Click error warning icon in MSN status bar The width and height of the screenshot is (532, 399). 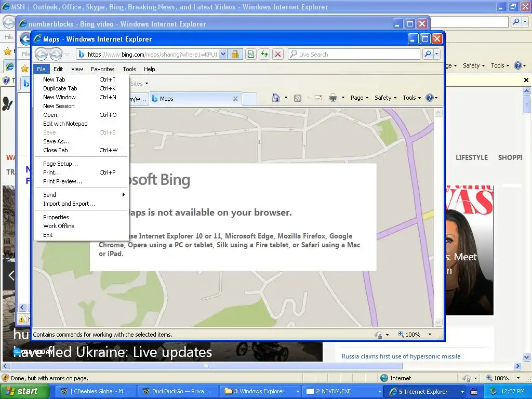coord(5,378)
